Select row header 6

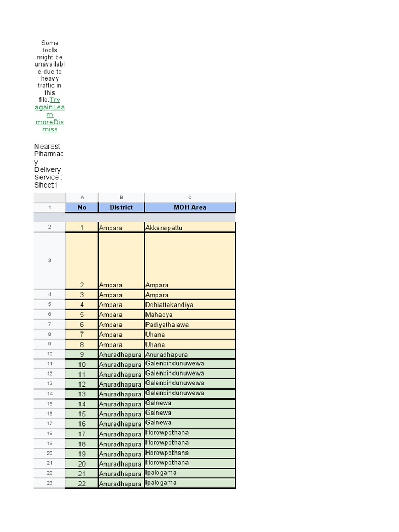tap(50, 314)
